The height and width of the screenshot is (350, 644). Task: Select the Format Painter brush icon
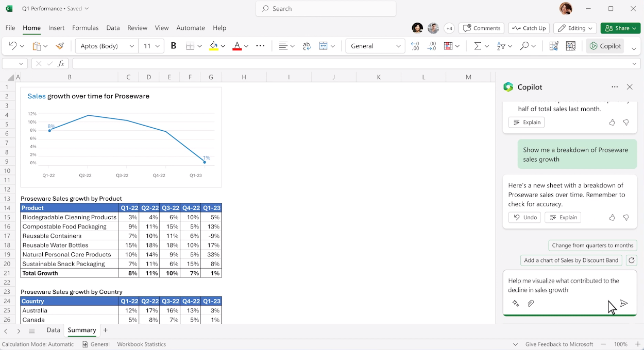tap(60, 46)
